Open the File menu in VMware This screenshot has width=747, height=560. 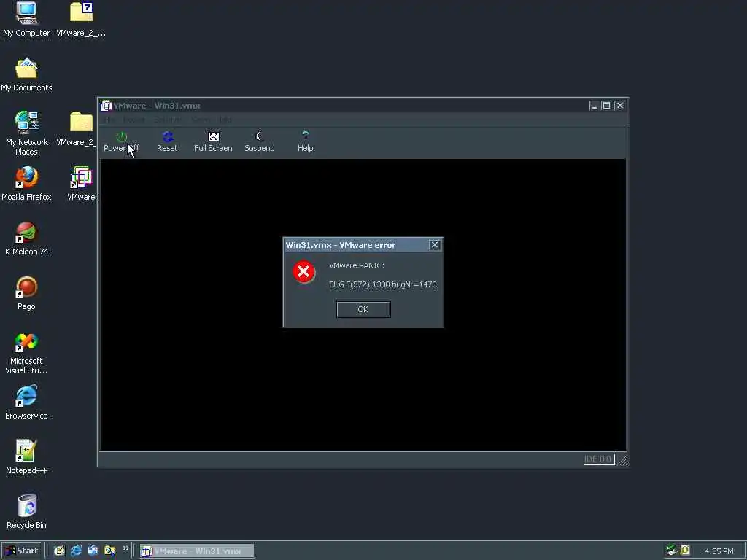[x=109, y=119]
